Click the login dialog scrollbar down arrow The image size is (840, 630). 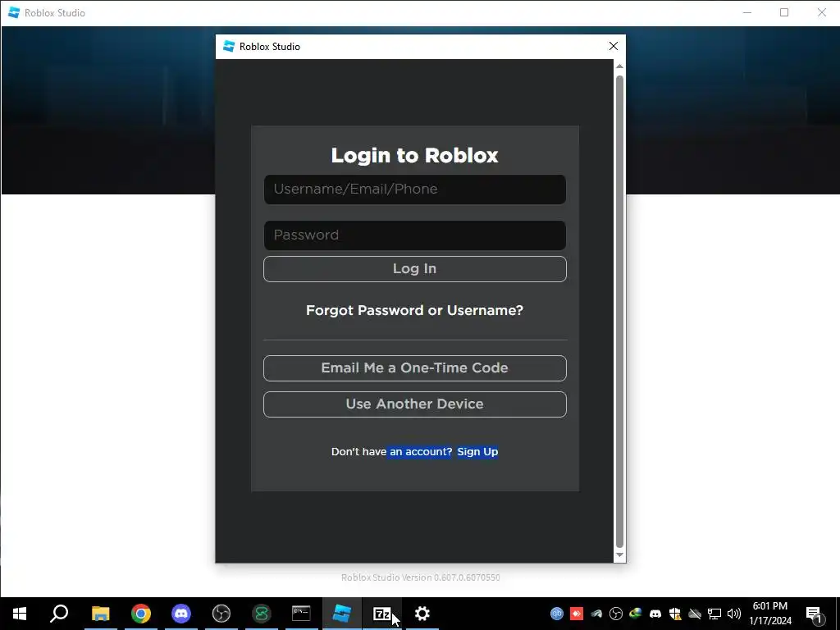pos(619,555)
